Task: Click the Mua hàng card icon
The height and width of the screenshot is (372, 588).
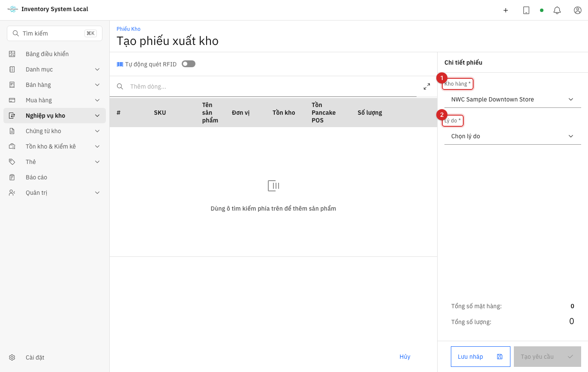Action: pos(12,100)
